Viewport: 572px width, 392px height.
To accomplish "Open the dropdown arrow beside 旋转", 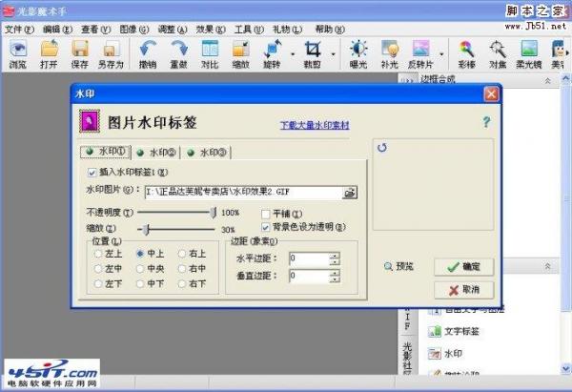I will (x=293, y=54).
